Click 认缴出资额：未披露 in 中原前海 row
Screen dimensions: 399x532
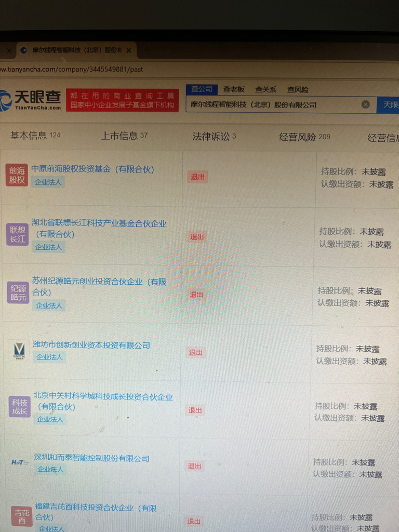(x=357, y=184)
